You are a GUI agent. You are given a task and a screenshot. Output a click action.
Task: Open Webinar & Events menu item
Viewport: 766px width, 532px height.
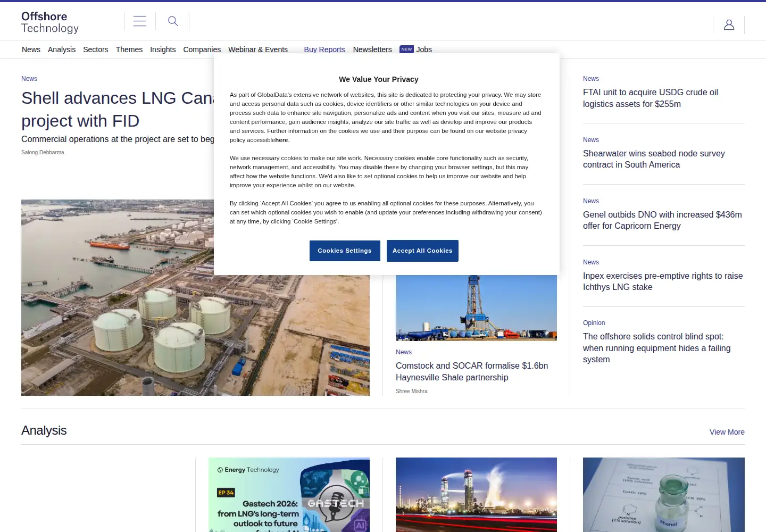(258, 49)
